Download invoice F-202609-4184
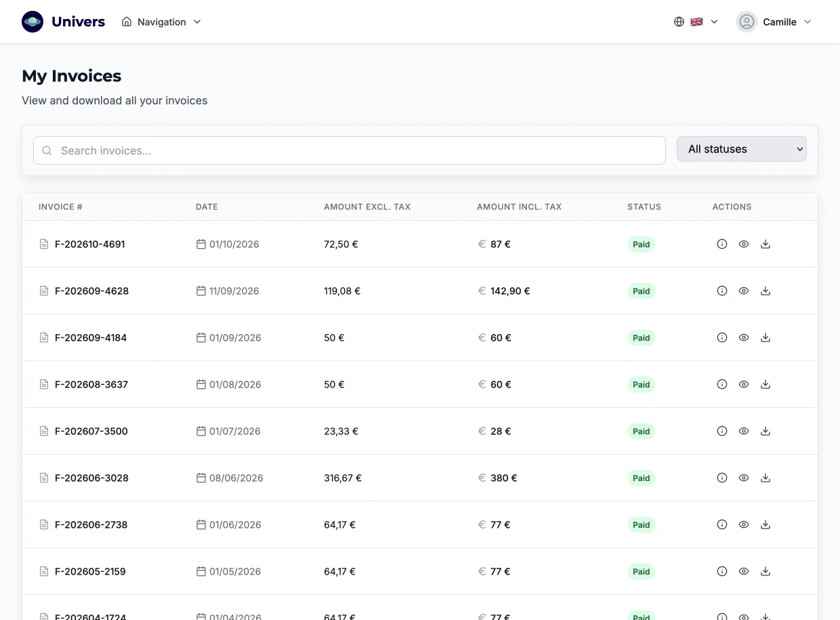The image size is (840, 620). pyautogui.click(x=765, y=337)
